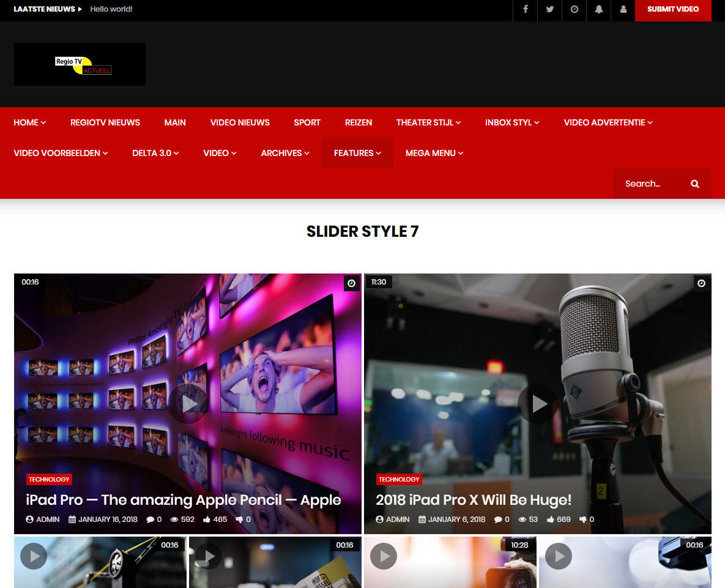The height and width of the screenshot is (588, 725).
Task: Click the views eye icon showing 53
Action: click(522, 519)
